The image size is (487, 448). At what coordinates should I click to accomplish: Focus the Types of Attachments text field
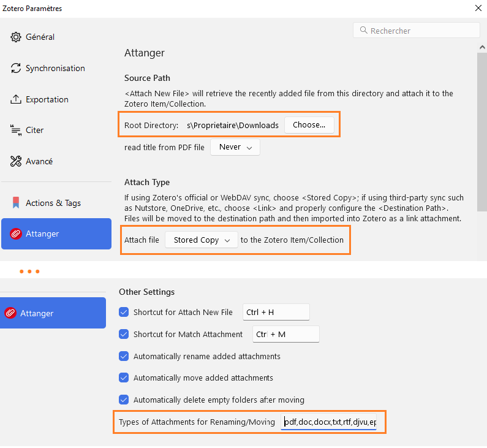[328, 422]
